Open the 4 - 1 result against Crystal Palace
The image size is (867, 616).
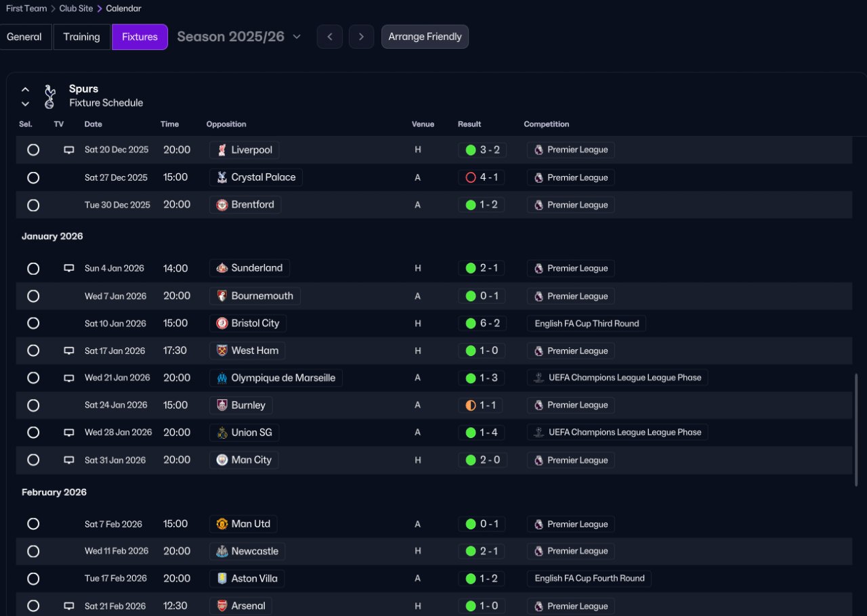[482, 177]
